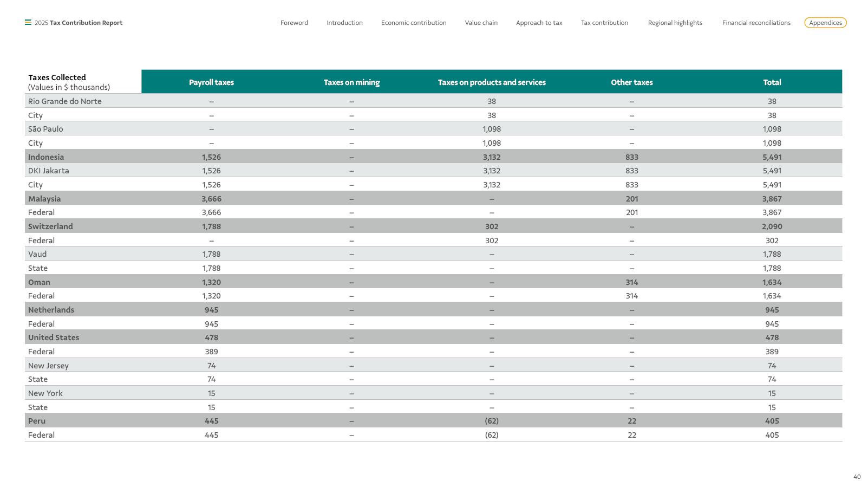Viewport: 868px width, 487px height.
Task: Open the Tax contribution section
Action: (x=604, y=23)
